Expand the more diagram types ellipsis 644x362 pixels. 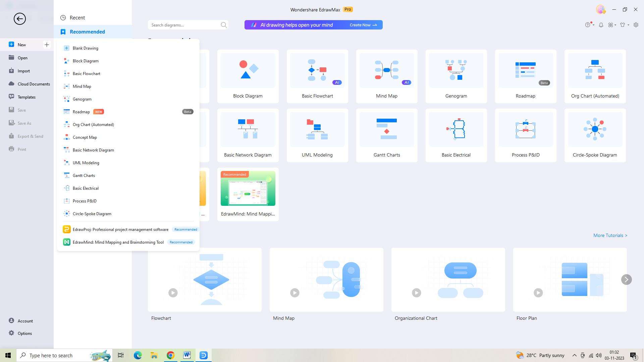click(x=203, y=214)
